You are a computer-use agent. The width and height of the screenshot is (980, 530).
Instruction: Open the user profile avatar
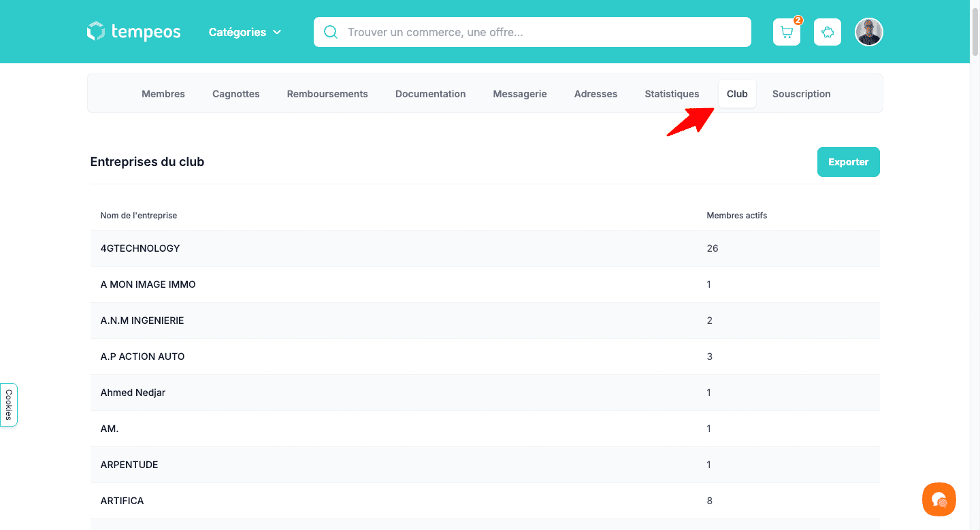point(869,32)
